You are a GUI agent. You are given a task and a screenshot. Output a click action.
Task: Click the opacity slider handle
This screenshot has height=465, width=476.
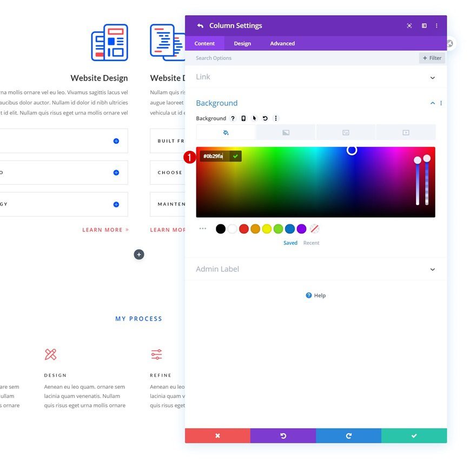pos(427,158)
